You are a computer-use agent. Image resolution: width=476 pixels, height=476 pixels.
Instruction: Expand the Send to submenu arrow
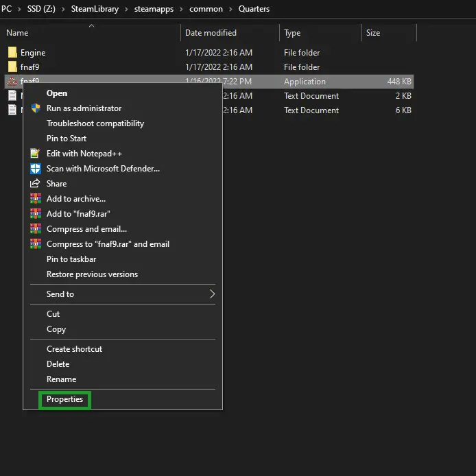212,294
